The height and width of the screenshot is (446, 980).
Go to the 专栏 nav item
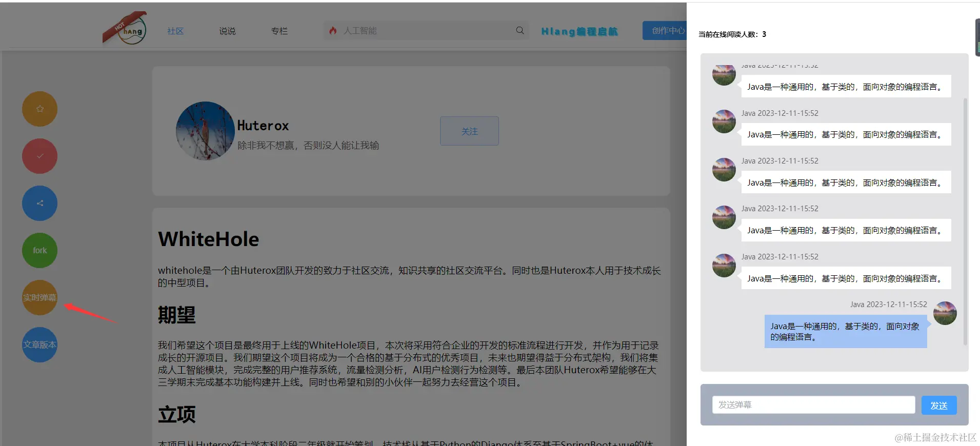tap(279, 31)
